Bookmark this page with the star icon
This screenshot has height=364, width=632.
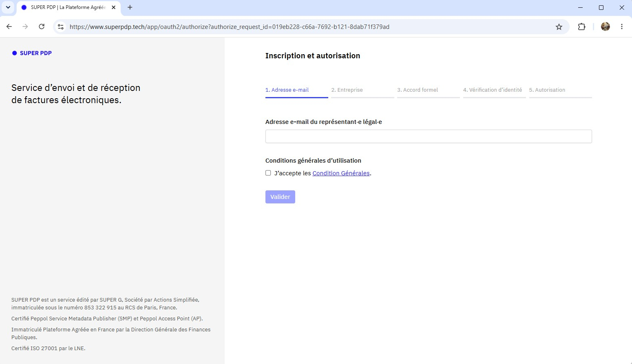click(x=559, y=27)
